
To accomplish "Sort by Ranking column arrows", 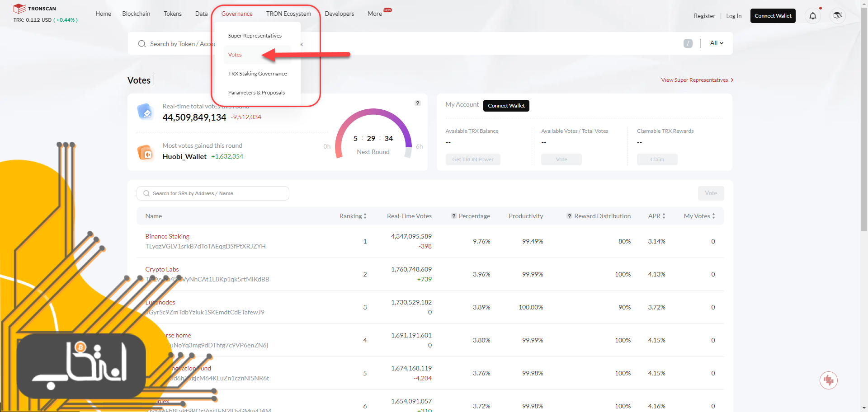I will click(x=365, y=216).
